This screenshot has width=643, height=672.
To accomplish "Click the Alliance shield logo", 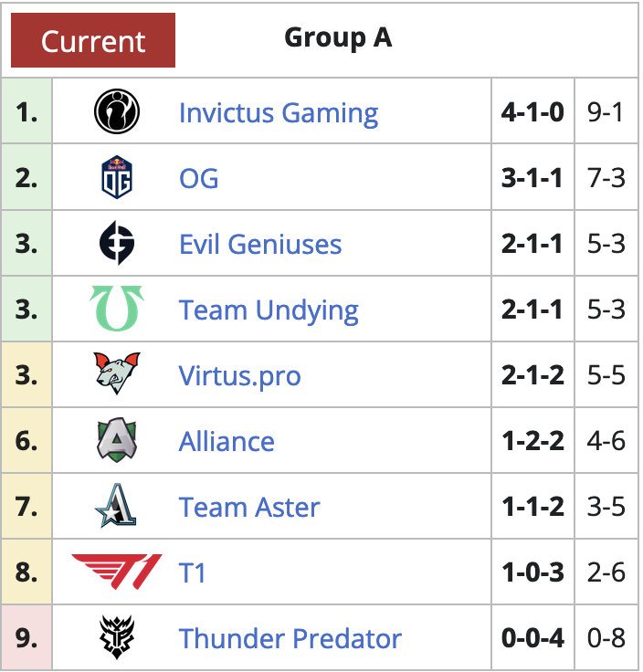I will point(117,440).
